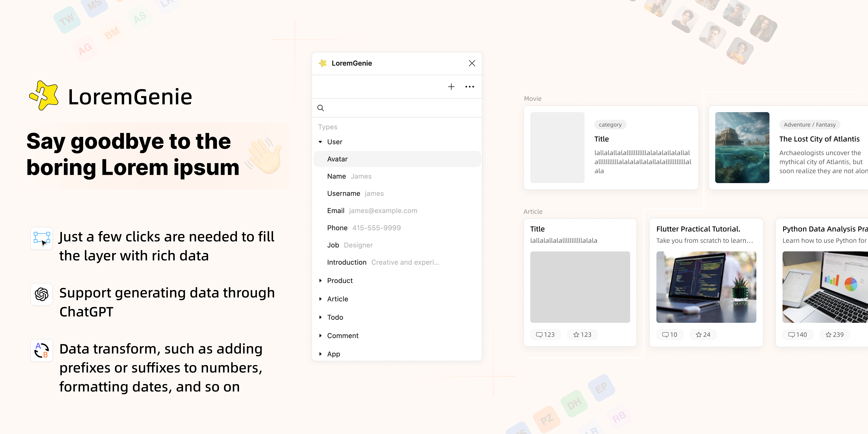Expand the Todo type group
This screenshot has height=434, width=868.
click(320, 317)
